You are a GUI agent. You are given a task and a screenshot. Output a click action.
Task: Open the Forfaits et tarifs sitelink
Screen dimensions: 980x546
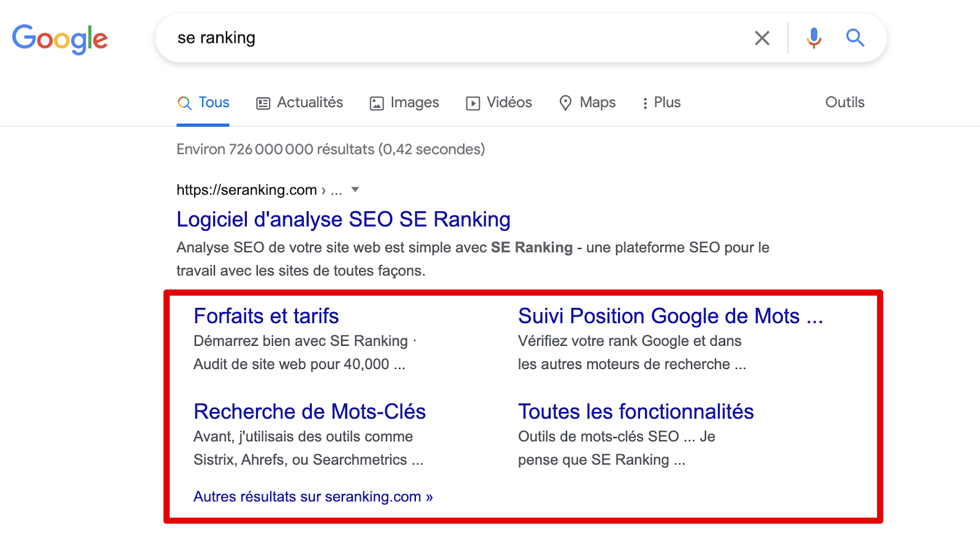[x=266, y=316]
